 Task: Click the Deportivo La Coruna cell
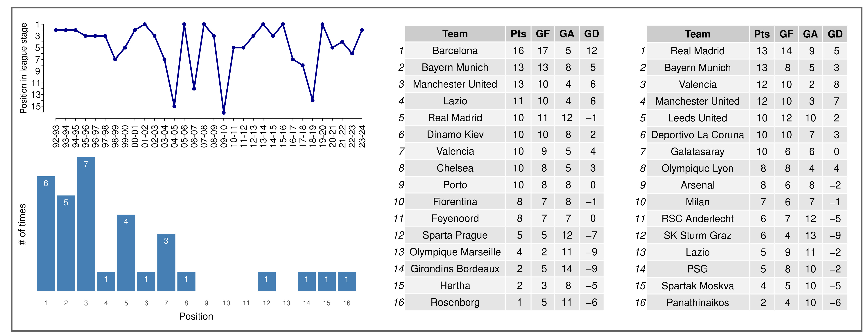(697, 135)
